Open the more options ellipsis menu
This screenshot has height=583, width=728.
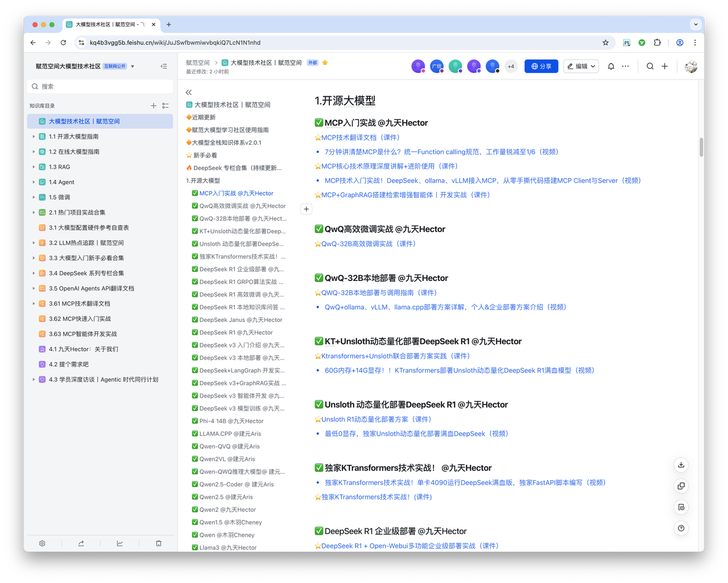pos(626,67)
